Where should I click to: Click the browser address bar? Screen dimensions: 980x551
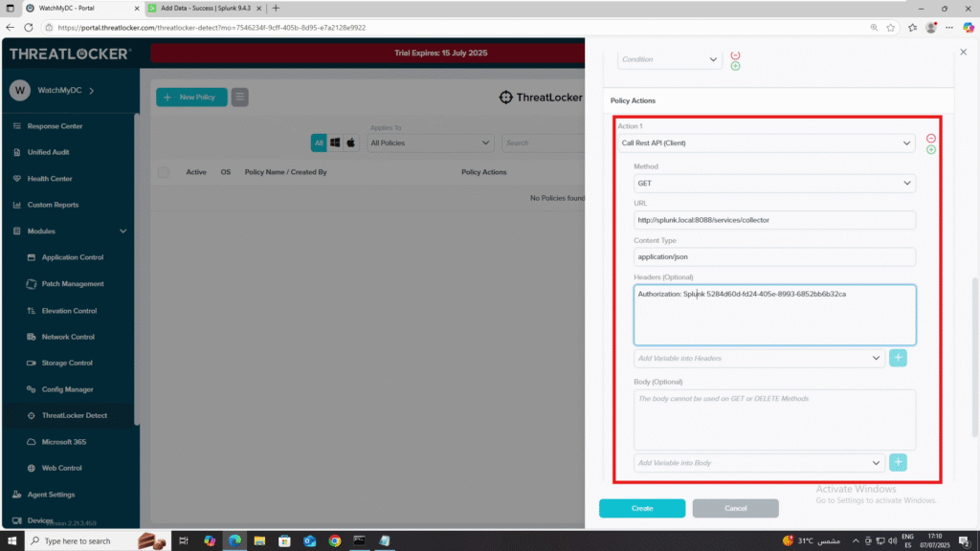point(457,28)
